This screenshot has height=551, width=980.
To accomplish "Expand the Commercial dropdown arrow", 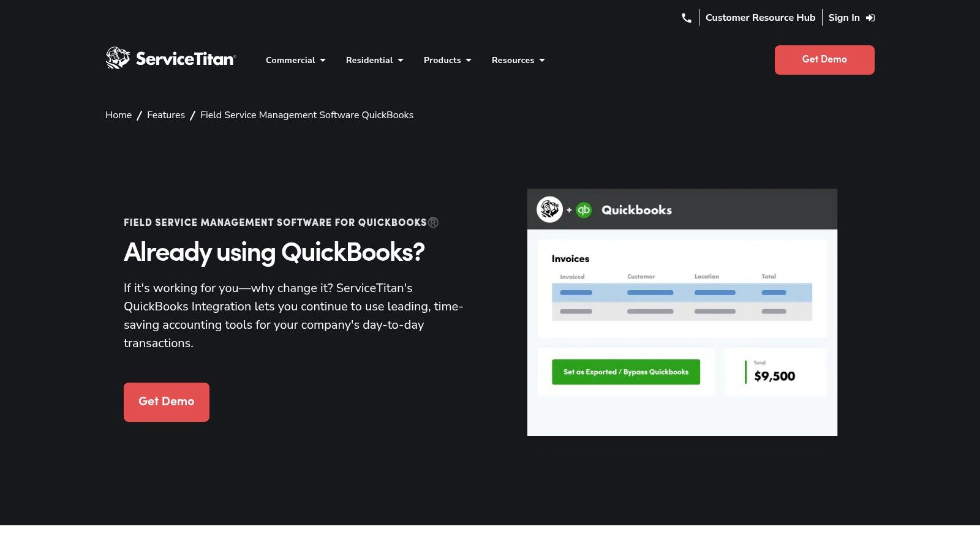I will point(323,60).
